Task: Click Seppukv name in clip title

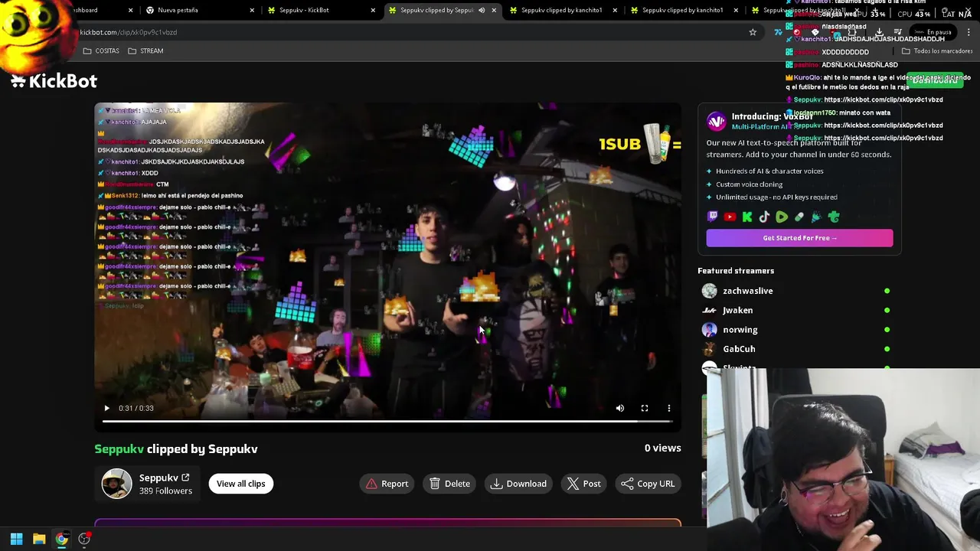Action: [119, 449]
